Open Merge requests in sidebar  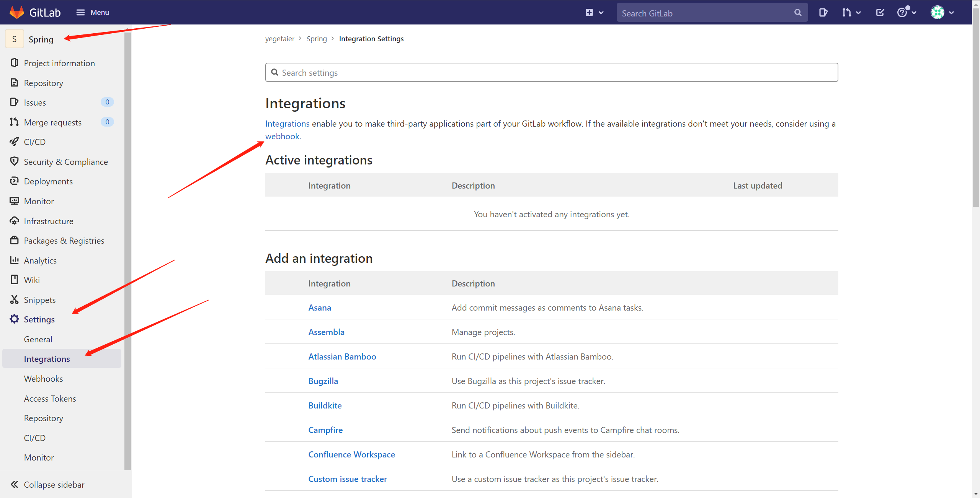53,122
